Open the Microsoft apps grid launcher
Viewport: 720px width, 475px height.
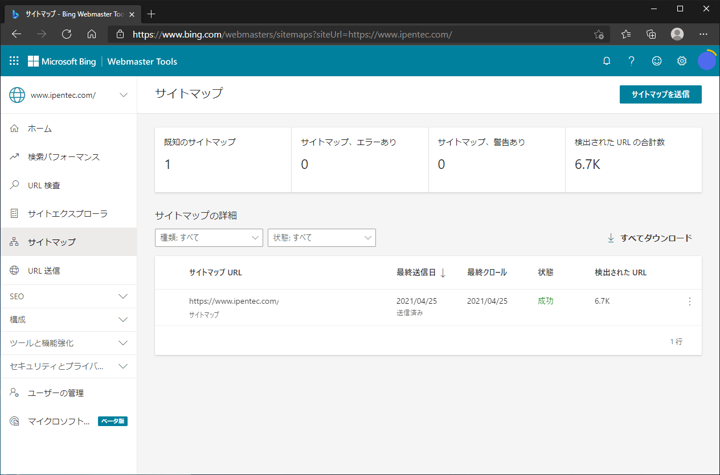[14, 61]
